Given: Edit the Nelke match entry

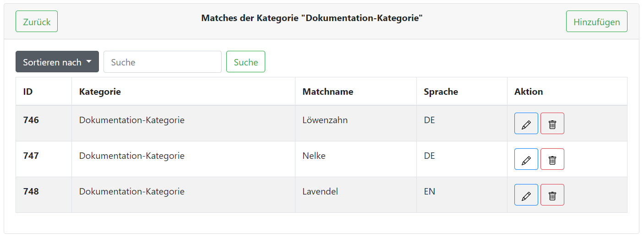Looking at the screenshot, I should (x=526, y=159).
